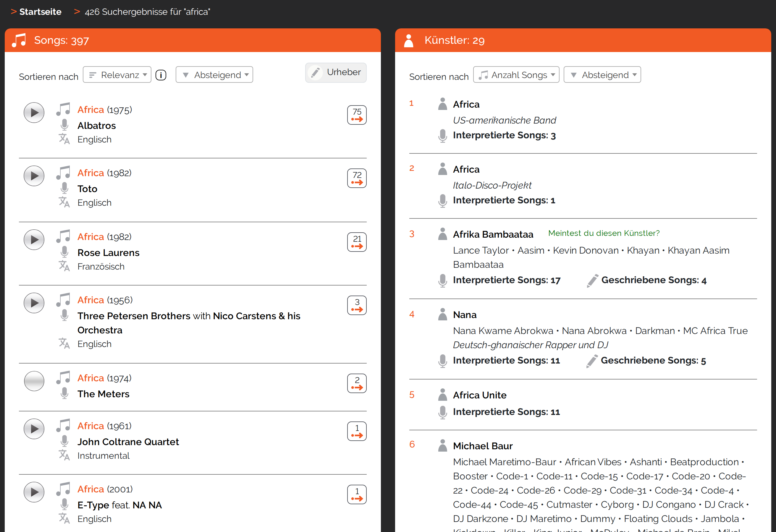Open Geschriebene Songs: 5 for Nana

653,361
